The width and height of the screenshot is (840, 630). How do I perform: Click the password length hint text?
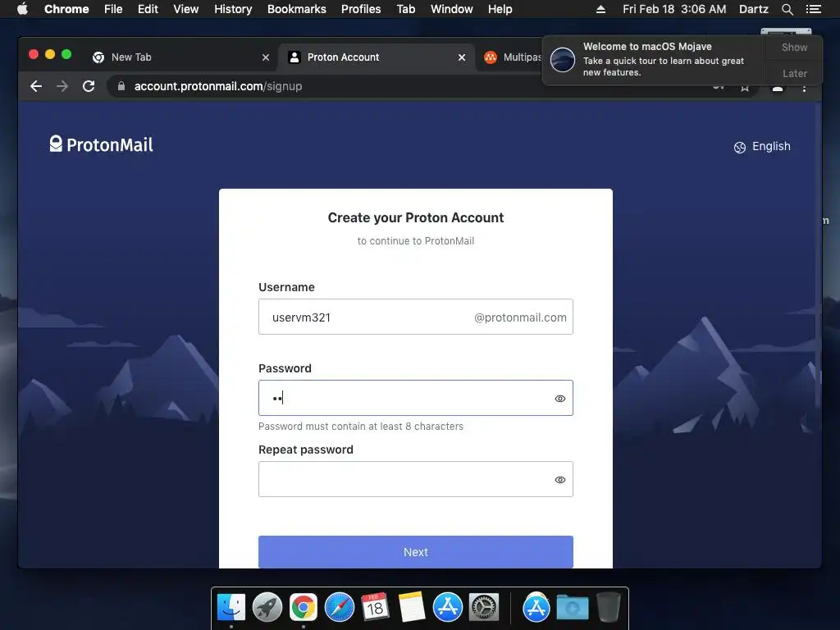click(x=361, y=427)
